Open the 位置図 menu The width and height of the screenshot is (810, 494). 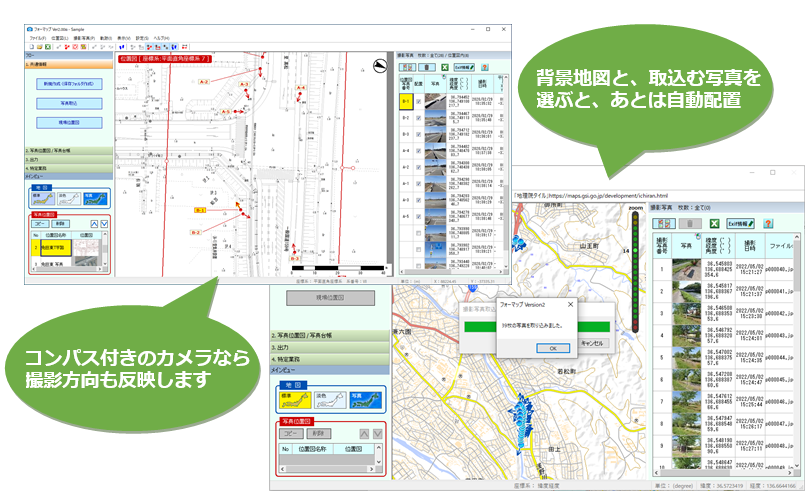pos(59,38)
